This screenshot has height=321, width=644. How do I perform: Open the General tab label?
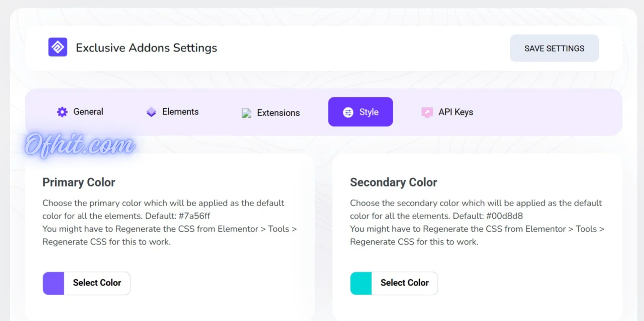tap(88, 112)
